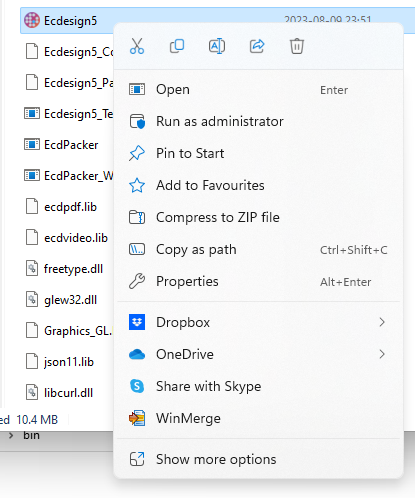
Task: Select the WinMerge entry
Action: (258, 418)
